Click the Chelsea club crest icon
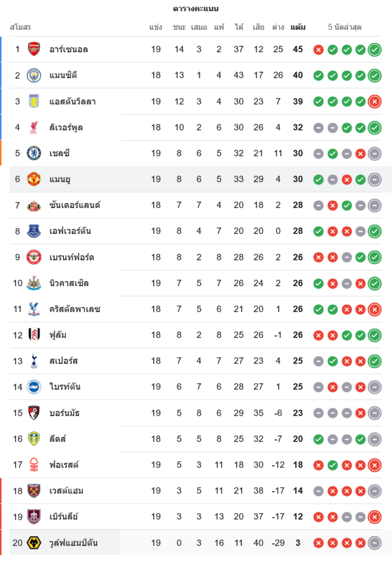The image size is (392, 562). pos(34,153)
